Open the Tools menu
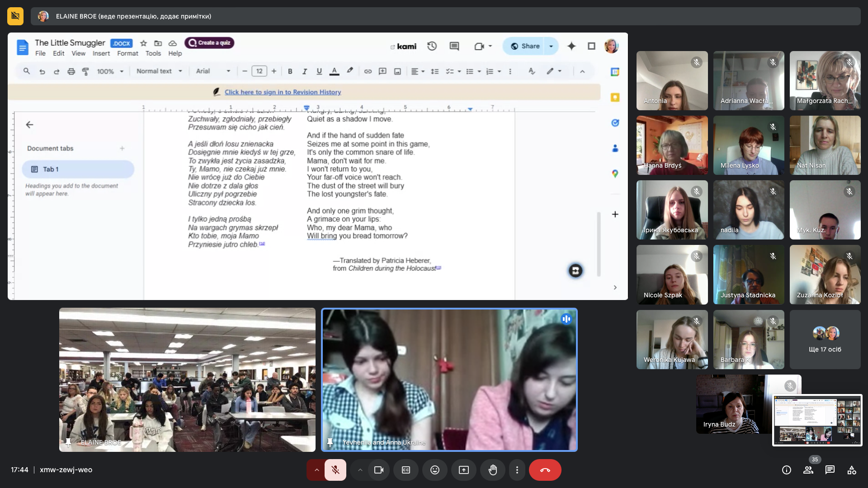868x488 pixels. click(x=153, y=53)
